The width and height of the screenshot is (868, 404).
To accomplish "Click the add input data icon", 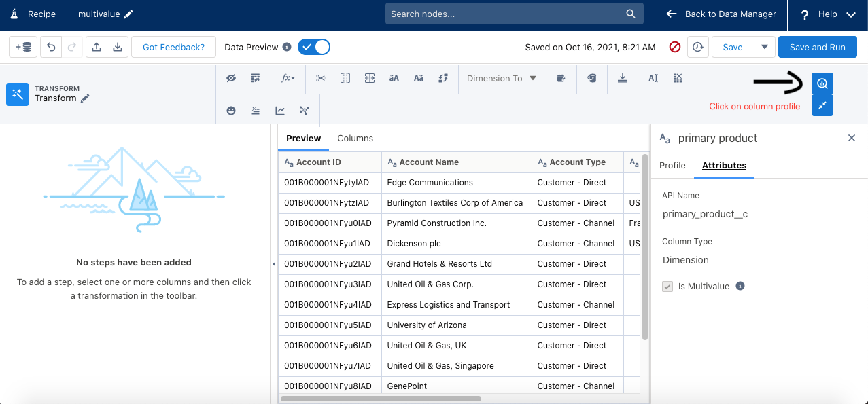I will 23,47.
